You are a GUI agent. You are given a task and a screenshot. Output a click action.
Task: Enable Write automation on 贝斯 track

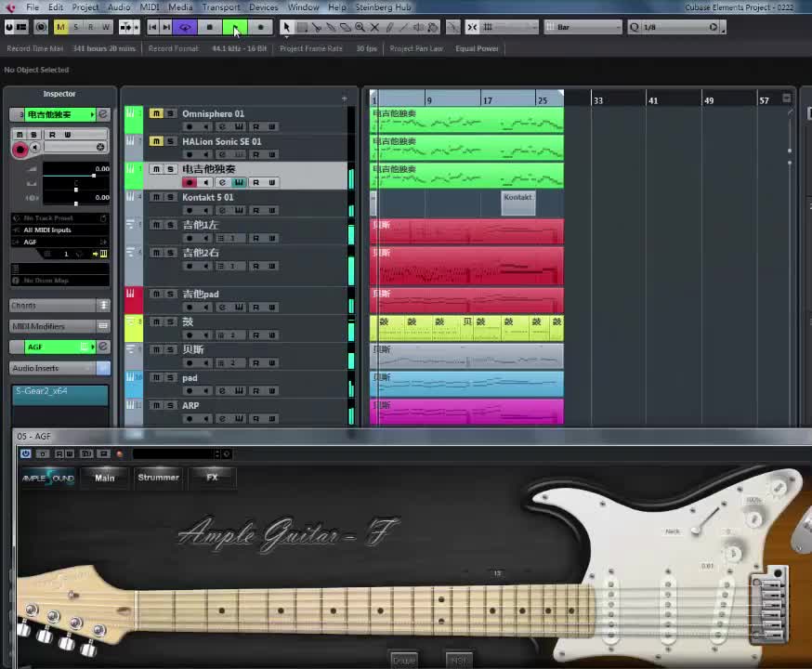pyautogui.click(x=272, y=363)
